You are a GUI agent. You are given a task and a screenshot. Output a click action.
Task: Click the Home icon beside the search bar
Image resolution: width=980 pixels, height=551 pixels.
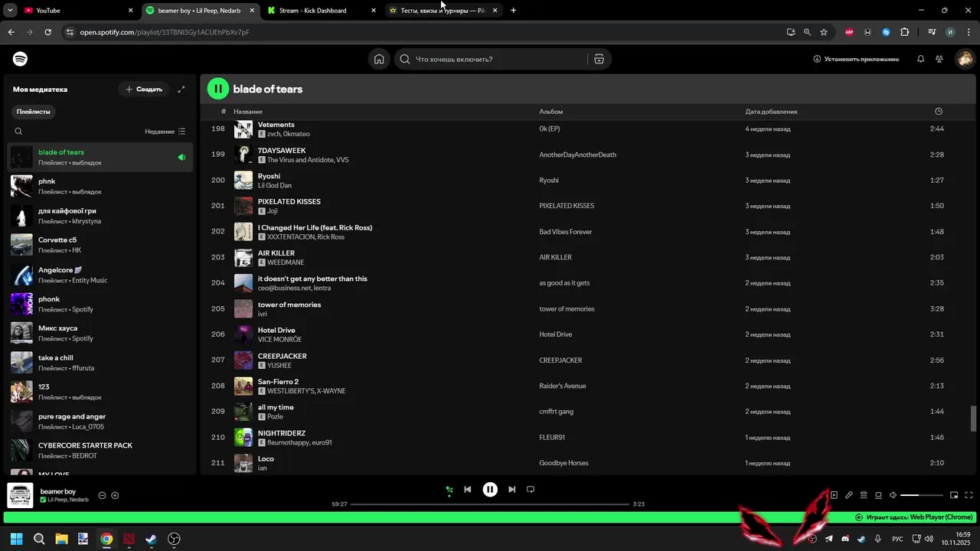pos(379,59)
